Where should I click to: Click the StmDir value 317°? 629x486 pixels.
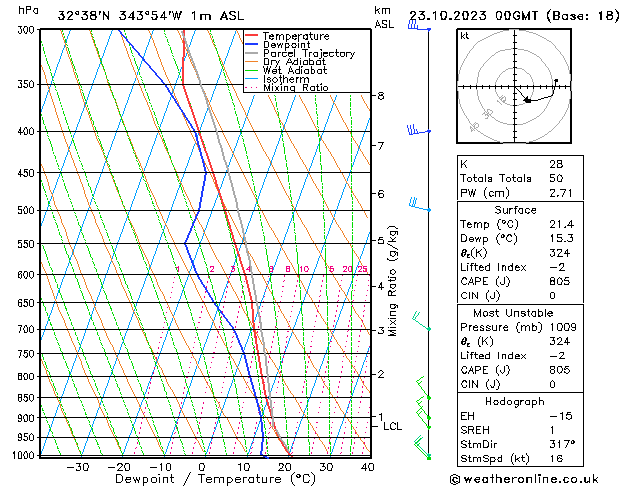562,444
